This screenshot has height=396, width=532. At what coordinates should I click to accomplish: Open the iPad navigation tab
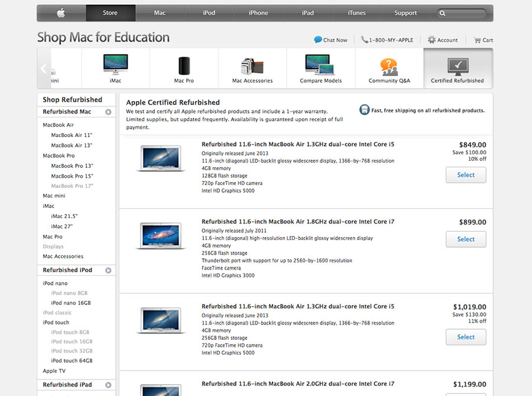pos(308,13)
